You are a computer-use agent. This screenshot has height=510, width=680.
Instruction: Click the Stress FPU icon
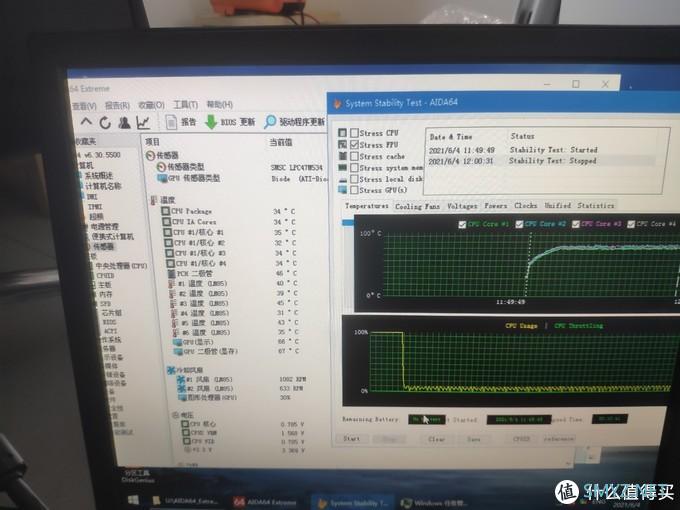coord(343,144)
